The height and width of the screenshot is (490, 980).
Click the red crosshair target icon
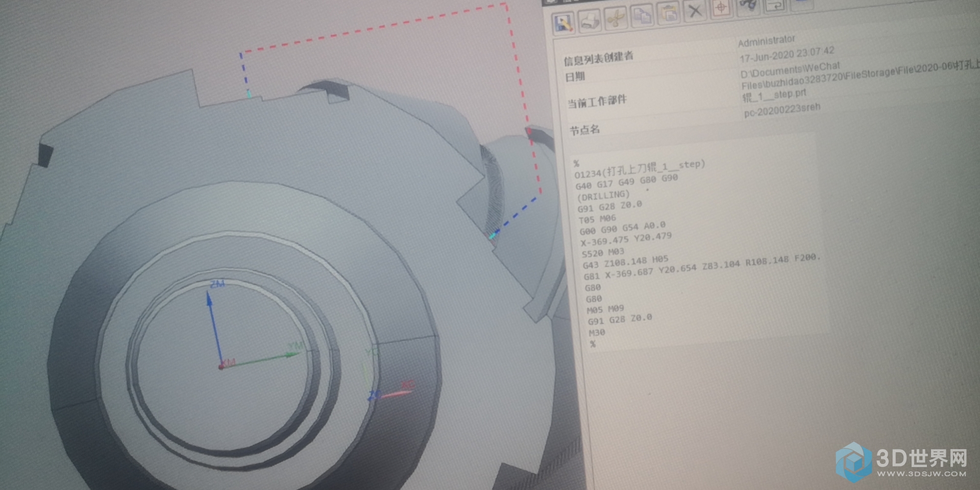(x=721, y=7)
